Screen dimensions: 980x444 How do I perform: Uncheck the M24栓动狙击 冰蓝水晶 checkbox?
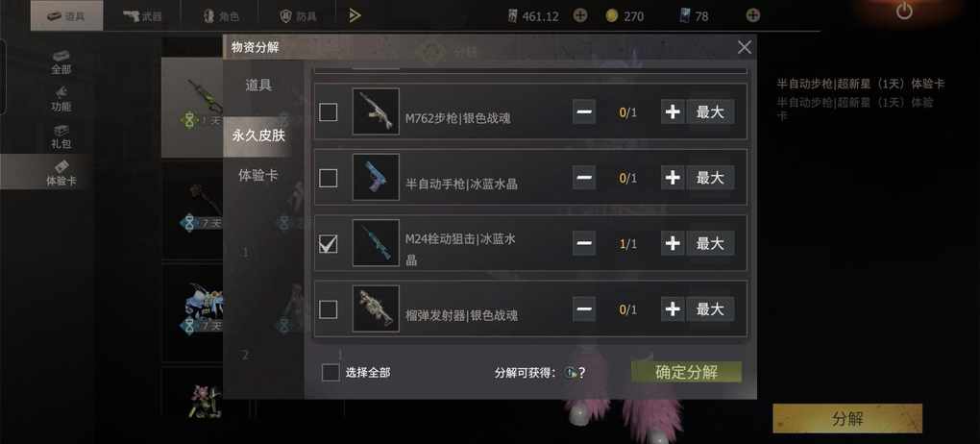(x=329, y=243)
